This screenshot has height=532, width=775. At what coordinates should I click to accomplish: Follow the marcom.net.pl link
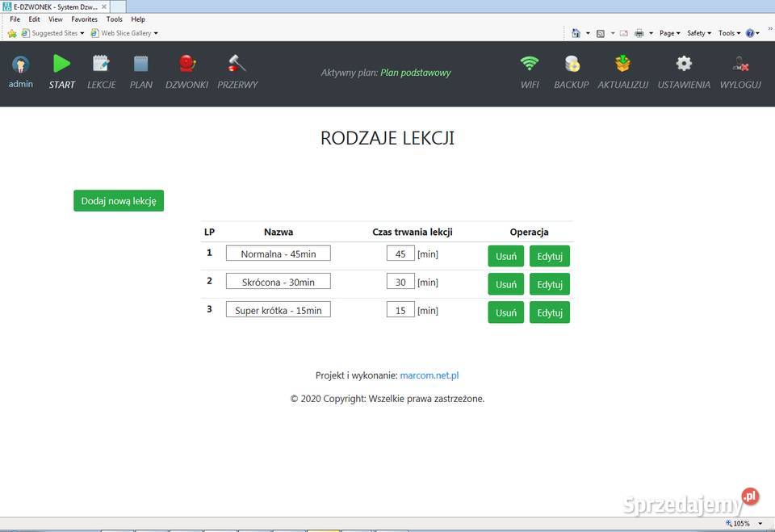[429, 375]
